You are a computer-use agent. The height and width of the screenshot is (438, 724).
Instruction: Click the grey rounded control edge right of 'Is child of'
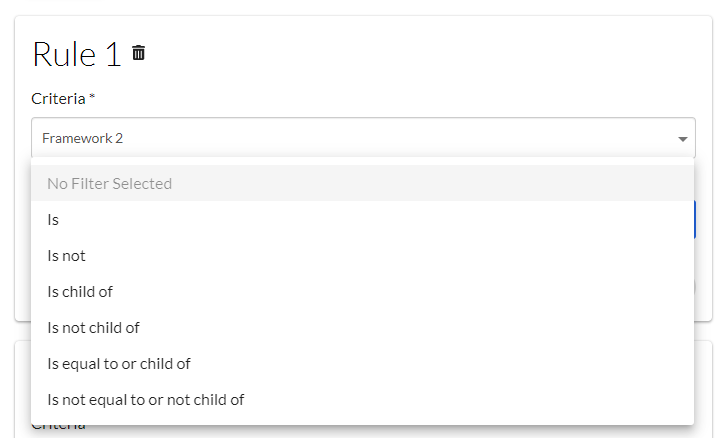click(x=695, y=289)
